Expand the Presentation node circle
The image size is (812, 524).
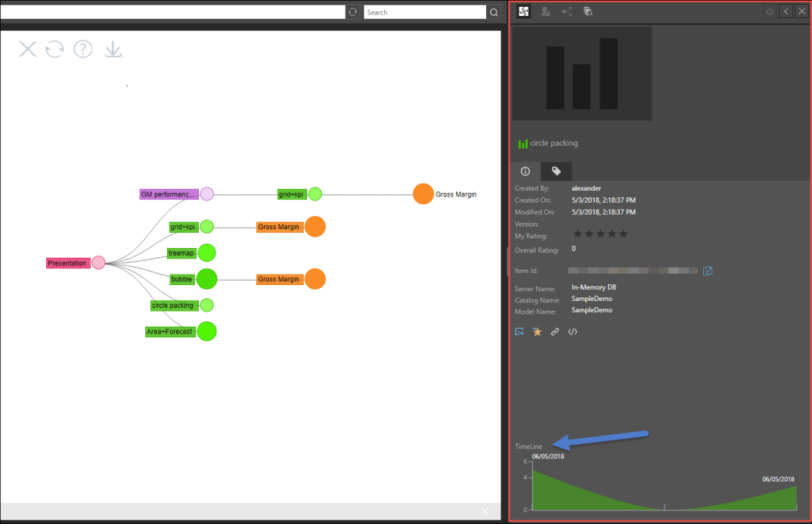pyautogui.click(x=98, y=263)
